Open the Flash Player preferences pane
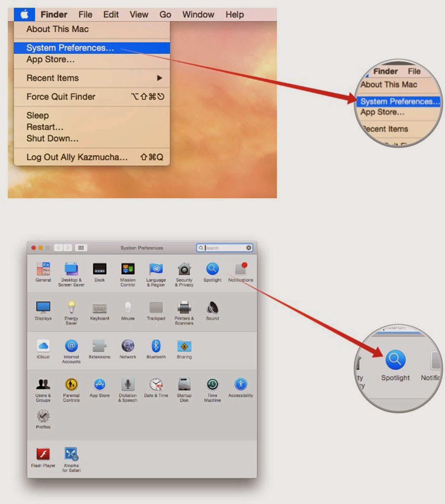This screenshot has height=504, width=445. [x=43, y=458]
